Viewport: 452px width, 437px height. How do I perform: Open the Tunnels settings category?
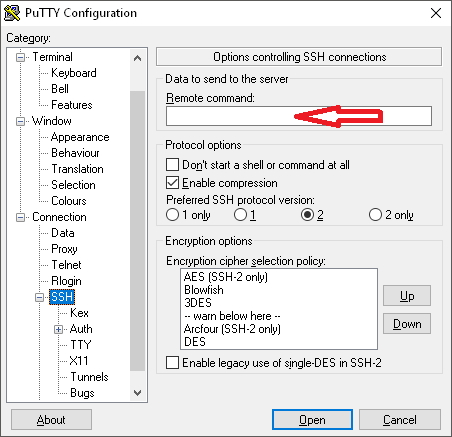point(89,377)
